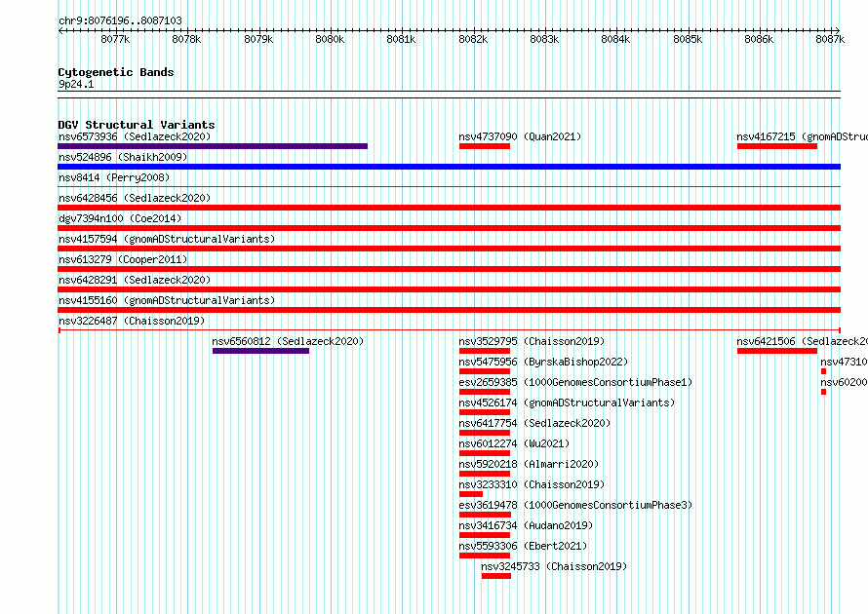Click the small red square beneath nsv47310 label
This screenshot has width=868, height=614.
[x=824, y=371]
